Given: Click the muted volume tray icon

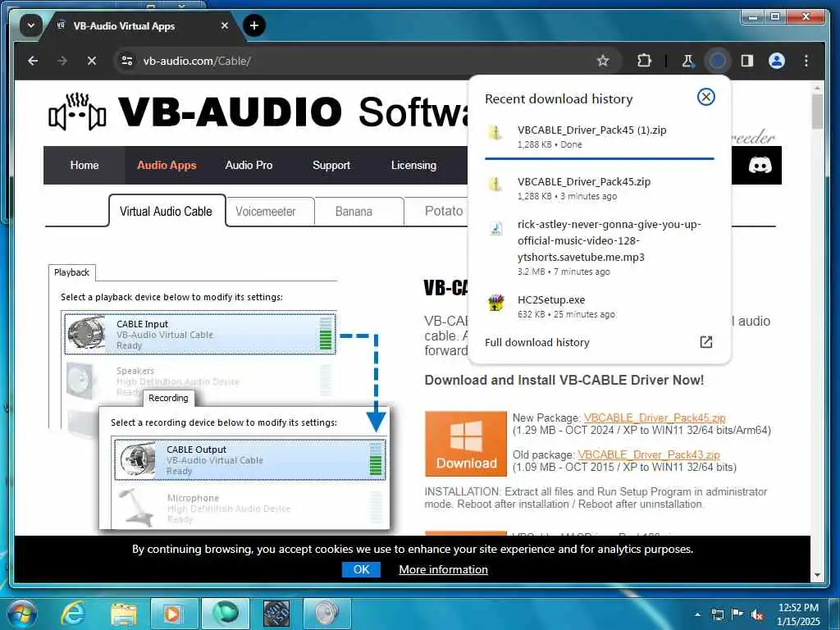Looking at the screenshot, I should pos(757,614).
